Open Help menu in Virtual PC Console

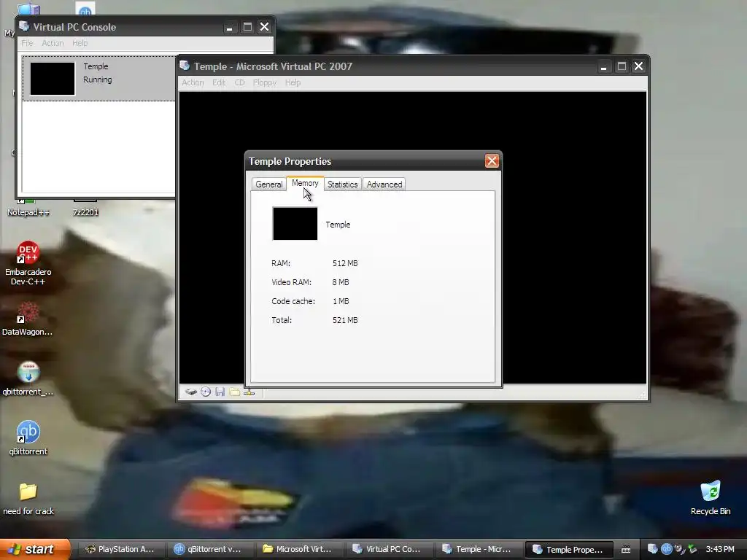point(80,43)
